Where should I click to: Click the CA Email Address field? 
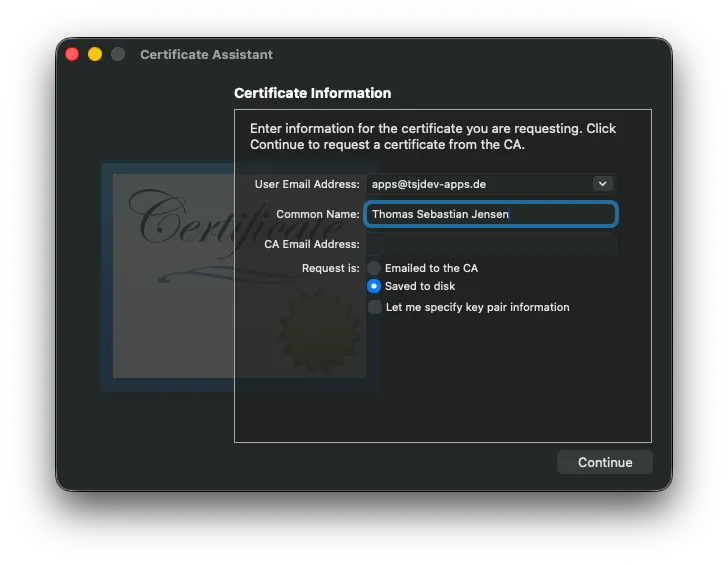coord(491,244)
